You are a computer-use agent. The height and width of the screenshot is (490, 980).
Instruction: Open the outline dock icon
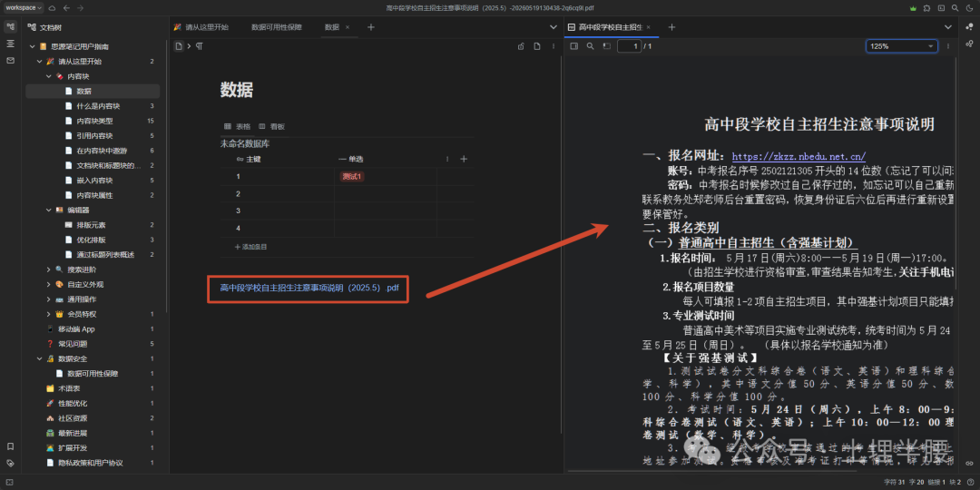10,44
